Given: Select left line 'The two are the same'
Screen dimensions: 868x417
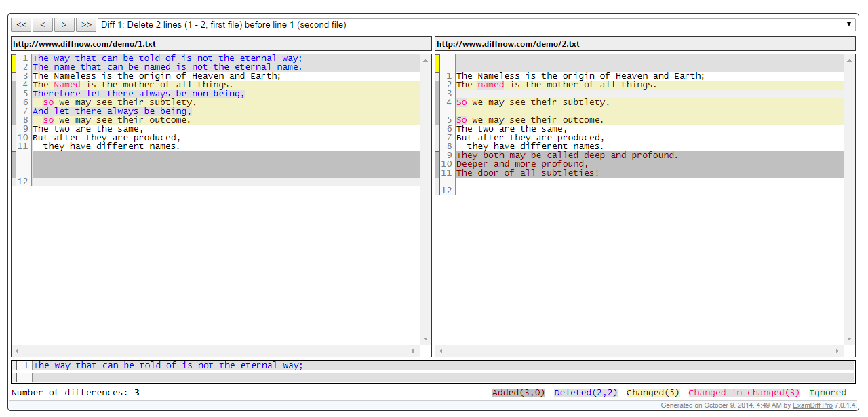Looking at the screenshot, I should pos(88,129).
